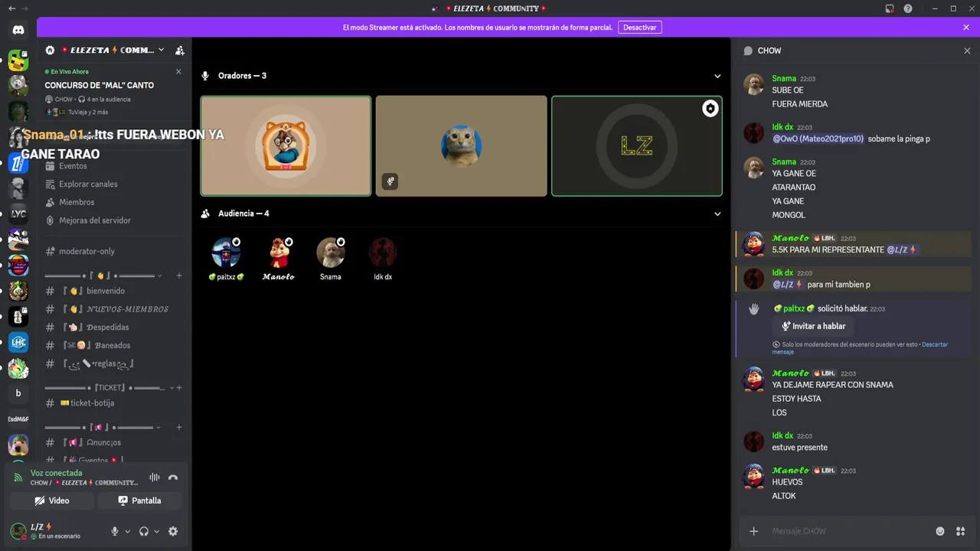
Task: Toggle camera with the Video button
Action: click(52, 500)
